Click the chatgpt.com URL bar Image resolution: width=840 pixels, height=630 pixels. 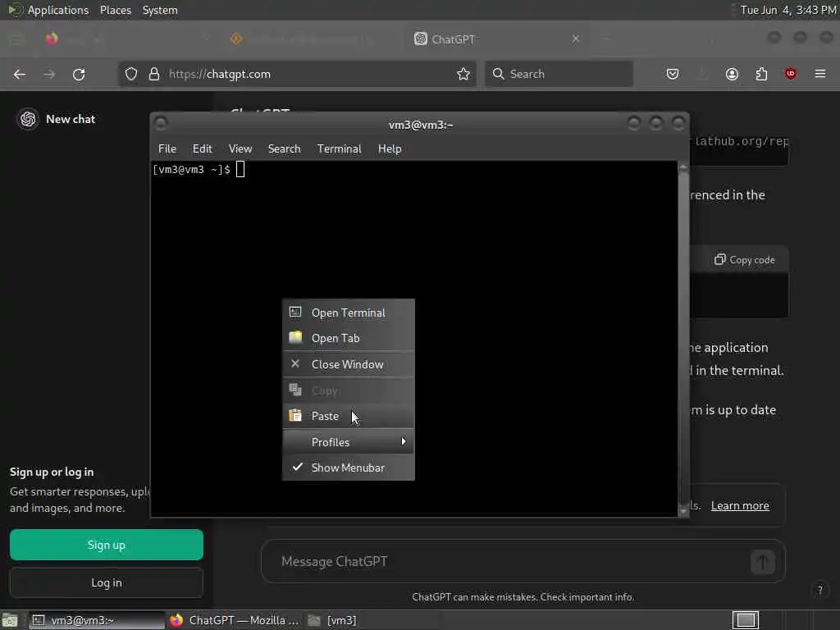(x=298, y=74)
